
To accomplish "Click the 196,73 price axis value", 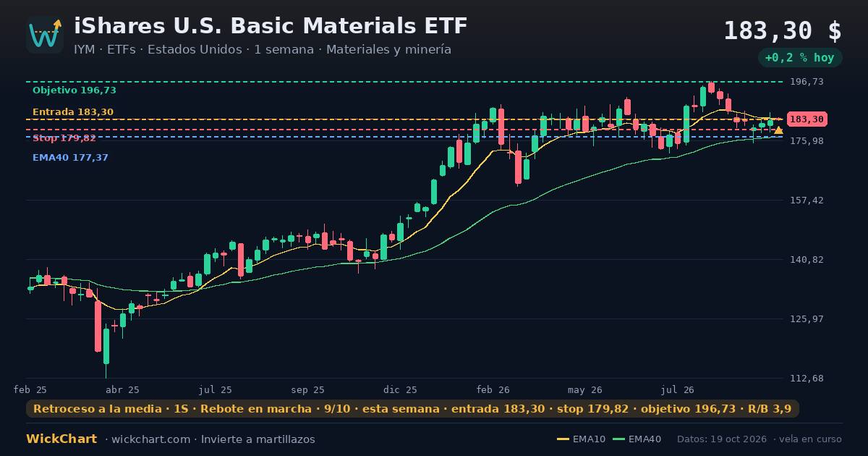I will coord(807,82).
